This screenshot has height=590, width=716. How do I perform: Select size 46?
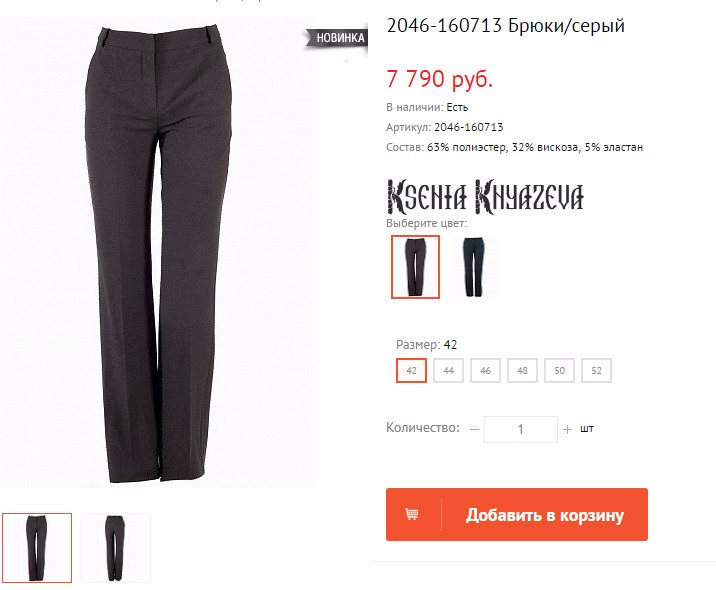[x=485, y=370]
